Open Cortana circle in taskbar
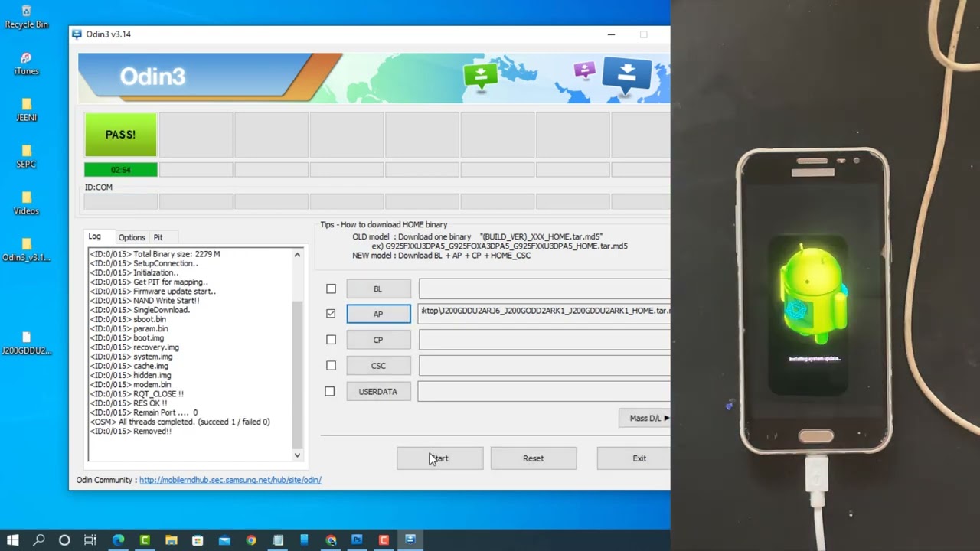The height and width of the screenshot is (551, 980). coord(64,540)
